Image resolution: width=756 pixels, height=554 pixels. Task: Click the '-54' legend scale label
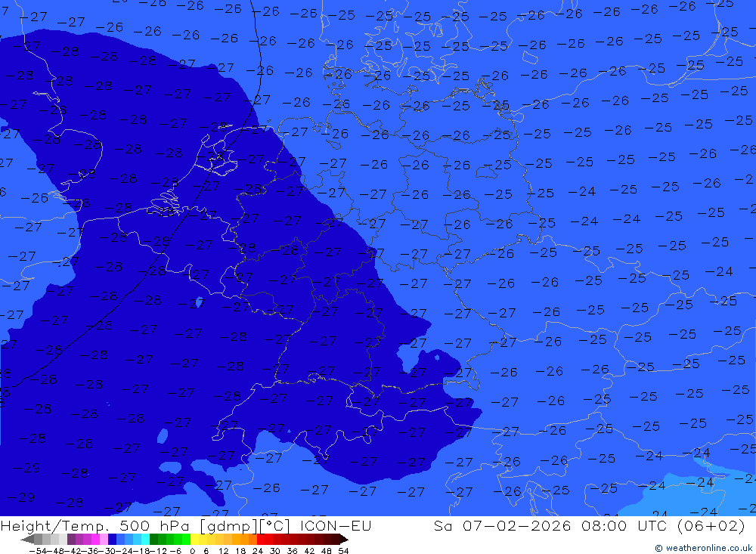tap(38, 551)
